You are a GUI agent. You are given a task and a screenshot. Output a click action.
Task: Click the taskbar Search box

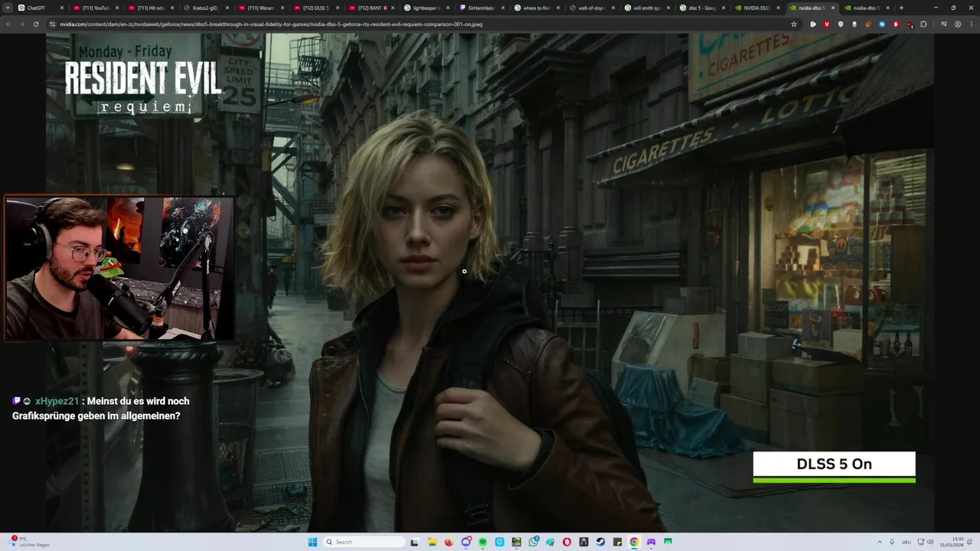pos(364,542)
